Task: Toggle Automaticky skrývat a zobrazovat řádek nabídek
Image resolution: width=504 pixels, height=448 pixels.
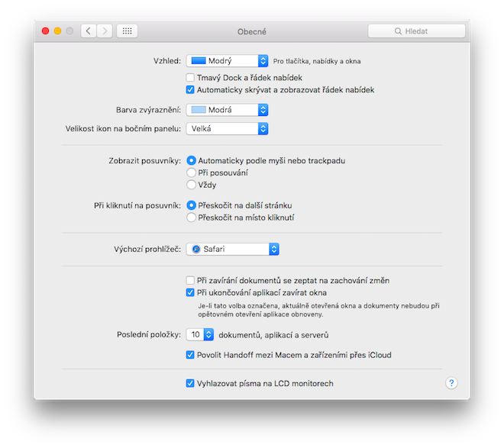Action: point(190,90)
